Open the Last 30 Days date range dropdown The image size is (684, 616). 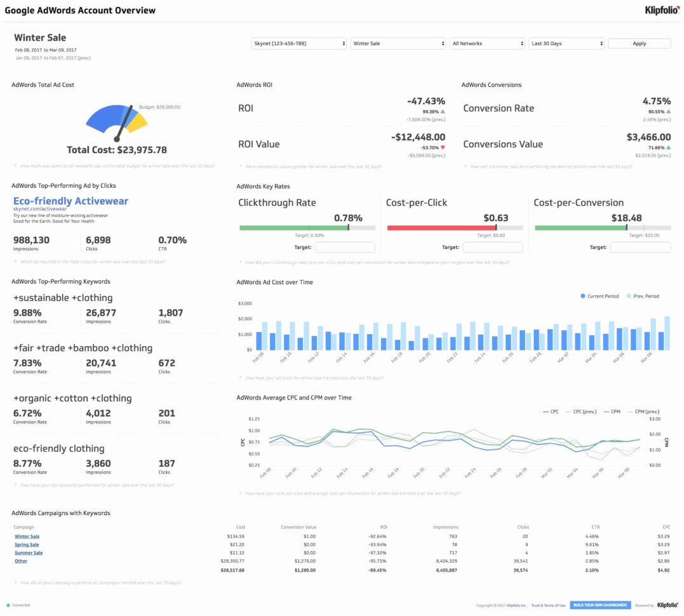pyautogui.click(x=566, y=44)
